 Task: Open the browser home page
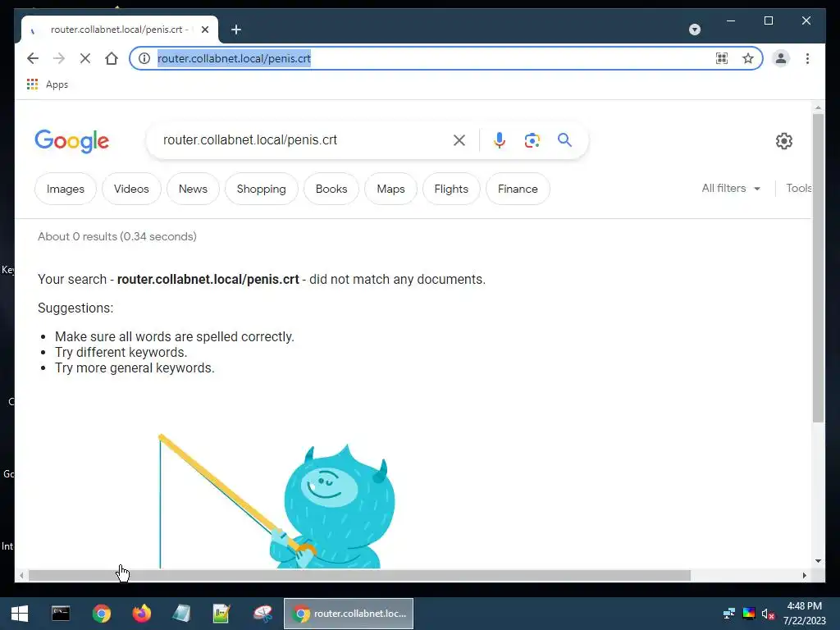tap(112, 58)
